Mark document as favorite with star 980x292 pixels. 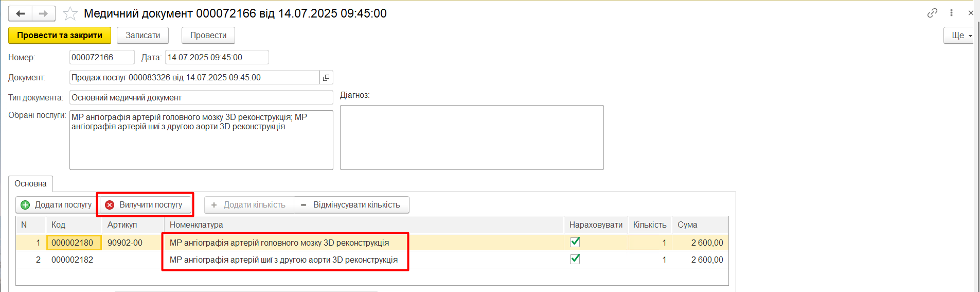pyautogui.click(x=70, y=13)
